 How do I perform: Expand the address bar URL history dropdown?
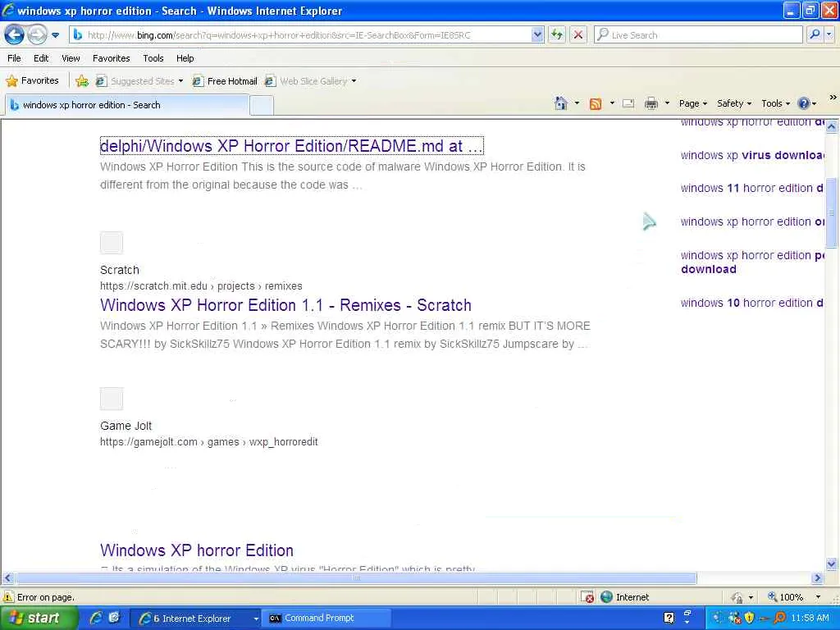(537, 35)
